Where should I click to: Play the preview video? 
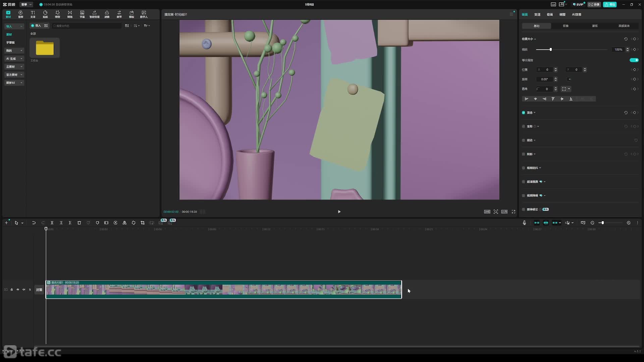pyautogui.click(x=339, y=212)
